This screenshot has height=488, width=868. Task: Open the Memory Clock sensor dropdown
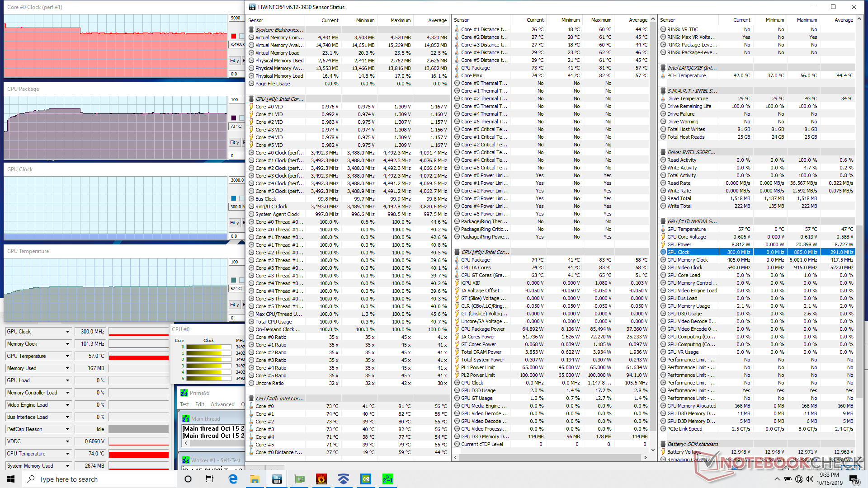(67, 344)
